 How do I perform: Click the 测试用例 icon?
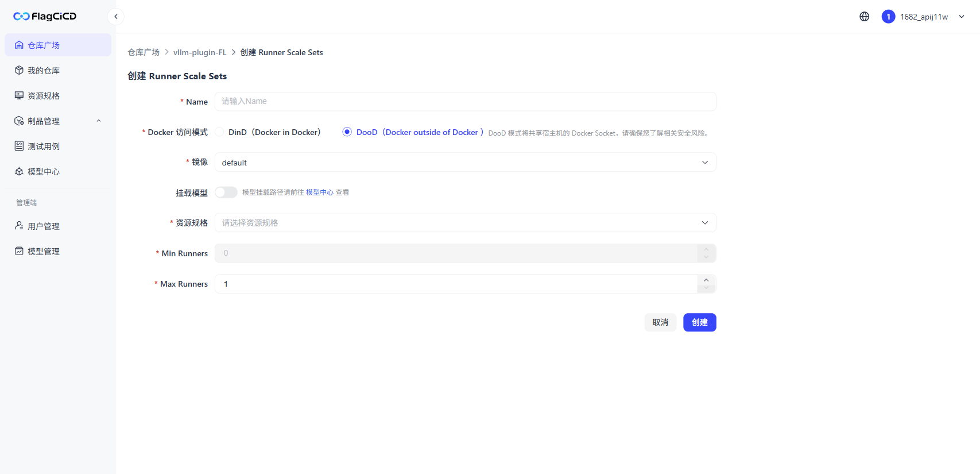pos(19,146)
